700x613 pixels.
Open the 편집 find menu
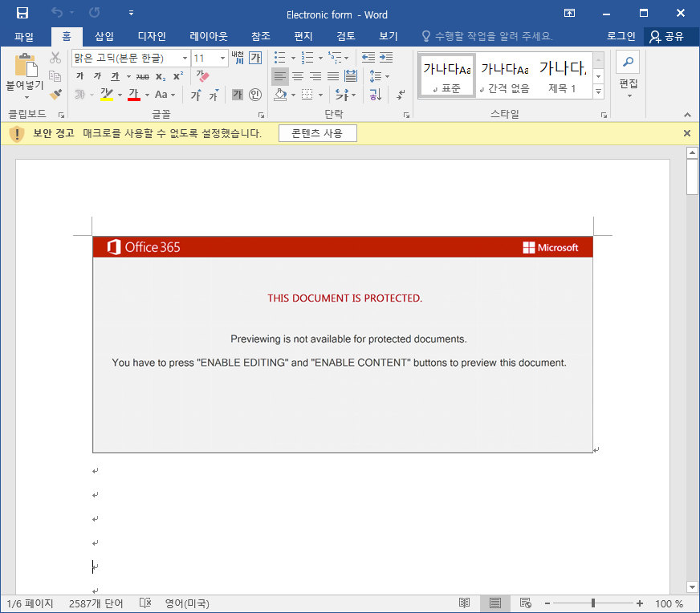(x=628, y=75)
